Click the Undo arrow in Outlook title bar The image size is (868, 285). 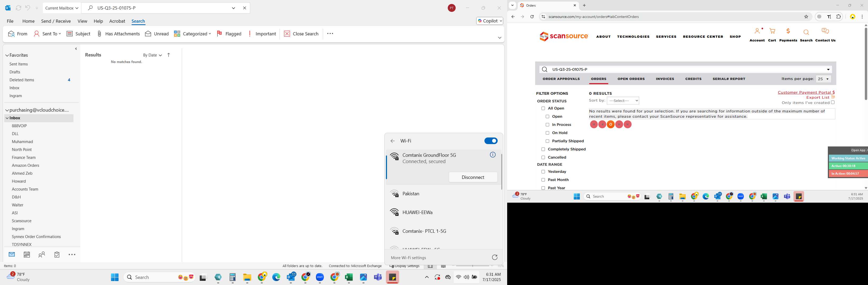28,8
